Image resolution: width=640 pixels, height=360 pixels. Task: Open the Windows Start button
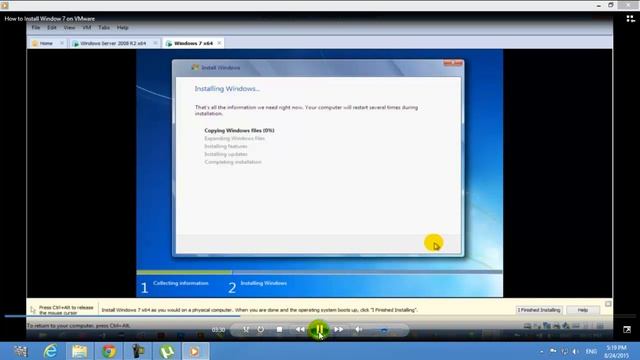(x=20, y=351)
